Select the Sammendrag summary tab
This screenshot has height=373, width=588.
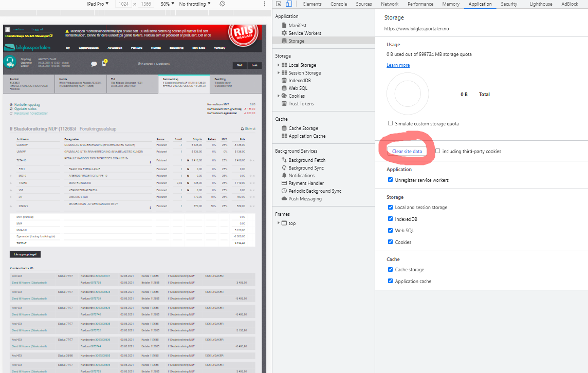[184, 84]
